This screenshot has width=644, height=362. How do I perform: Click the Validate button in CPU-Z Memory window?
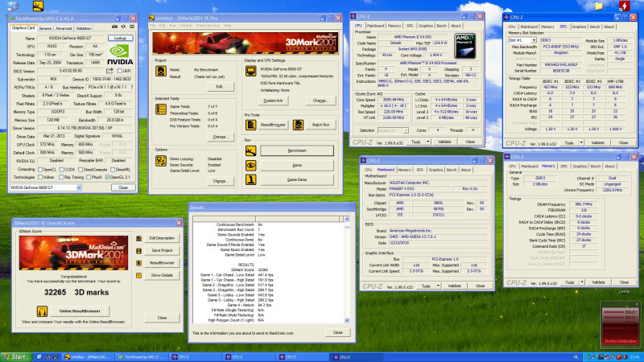[x=598, y=282]
